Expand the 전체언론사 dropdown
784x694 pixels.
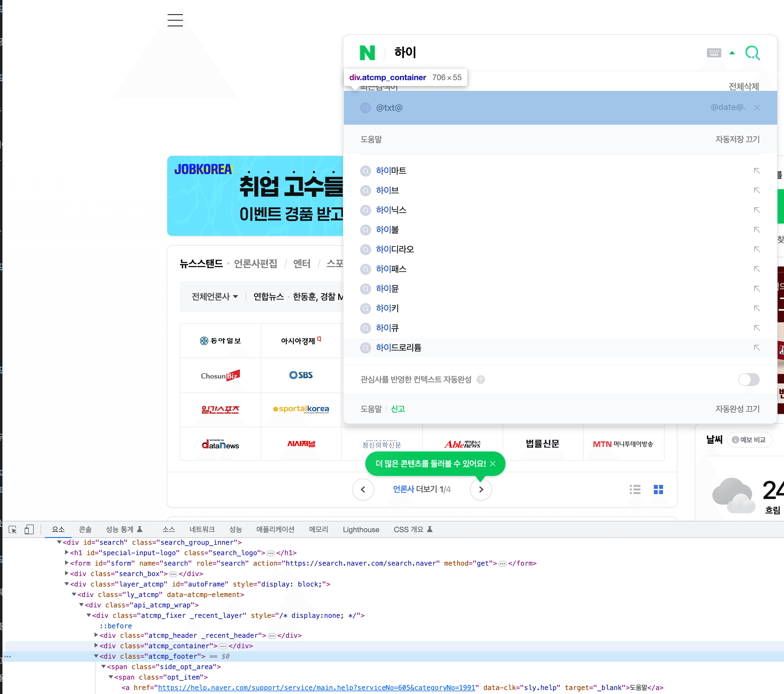[x=214, y=297]
